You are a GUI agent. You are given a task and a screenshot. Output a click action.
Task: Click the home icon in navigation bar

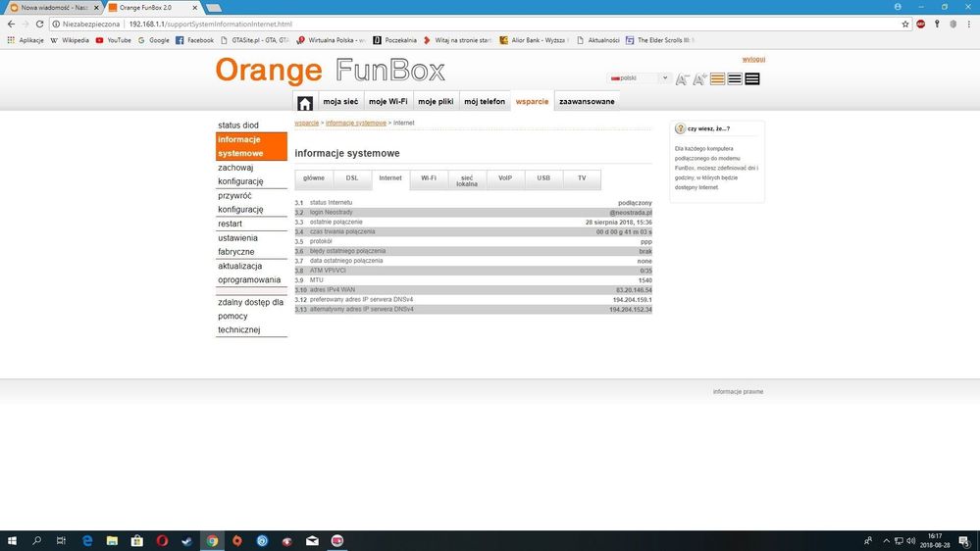(305, 102)
